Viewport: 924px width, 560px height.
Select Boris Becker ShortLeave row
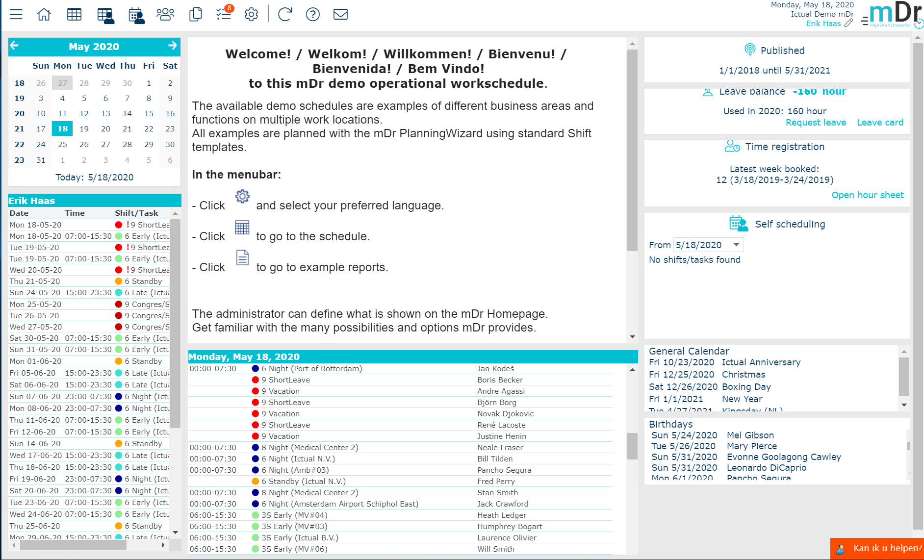pyautogui.click(x=400, y=380)
